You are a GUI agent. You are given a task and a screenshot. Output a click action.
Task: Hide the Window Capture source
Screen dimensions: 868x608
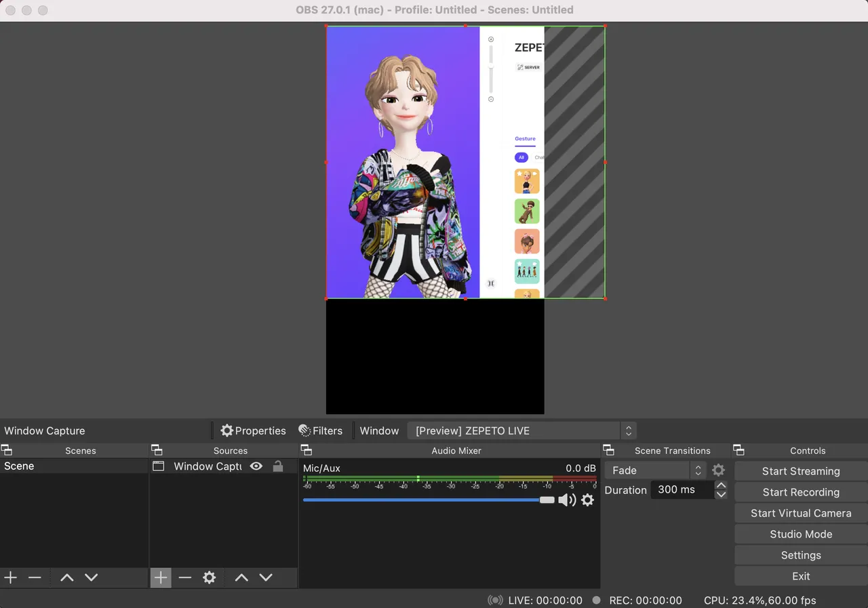click(x=256, y=466)
